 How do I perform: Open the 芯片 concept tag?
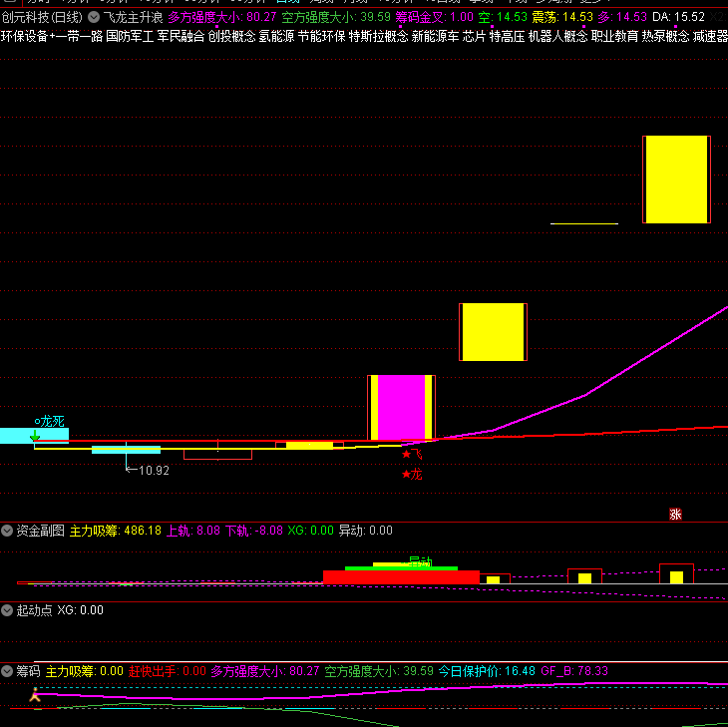coord(474,36)
